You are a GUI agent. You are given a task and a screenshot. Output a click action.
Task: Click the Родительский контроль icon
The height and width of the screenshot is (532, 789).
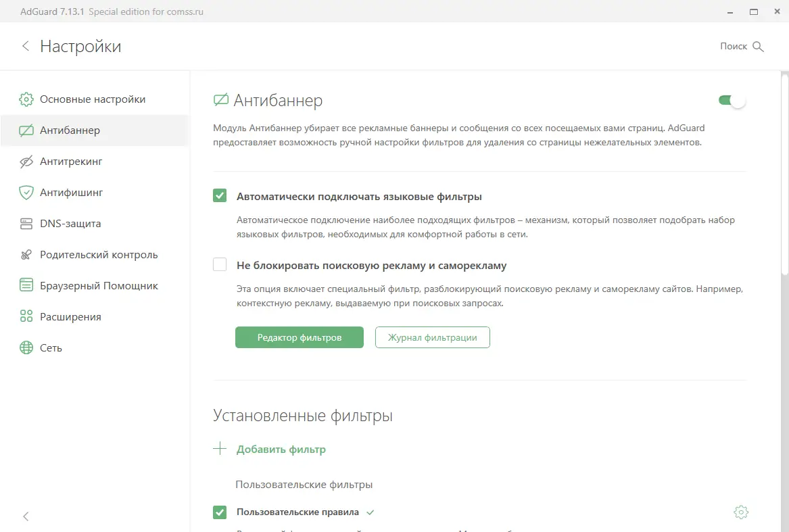[26, 255]
